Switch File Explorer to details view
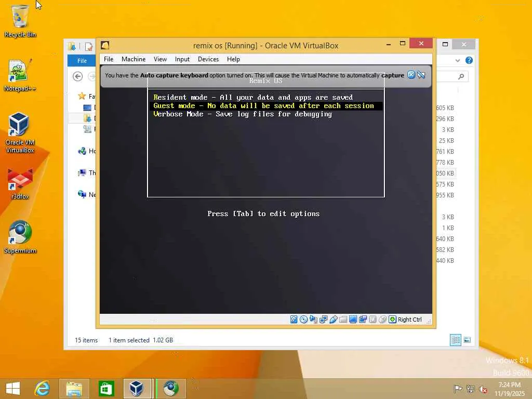Viewport: 532px width, 399px height. (x=455, y=340)
